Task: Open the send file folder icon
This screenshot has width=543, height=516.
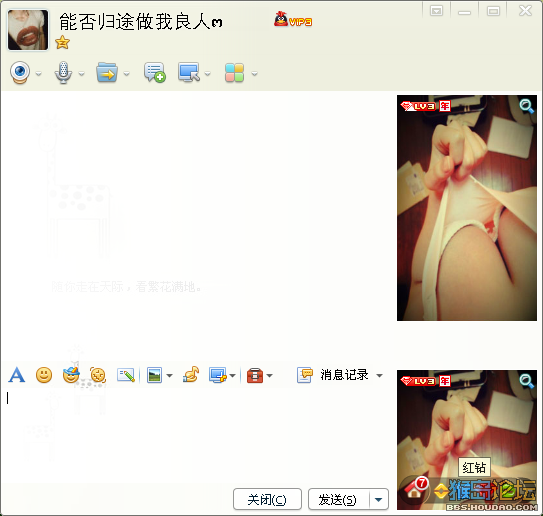Action: click(x=107, y=72)
